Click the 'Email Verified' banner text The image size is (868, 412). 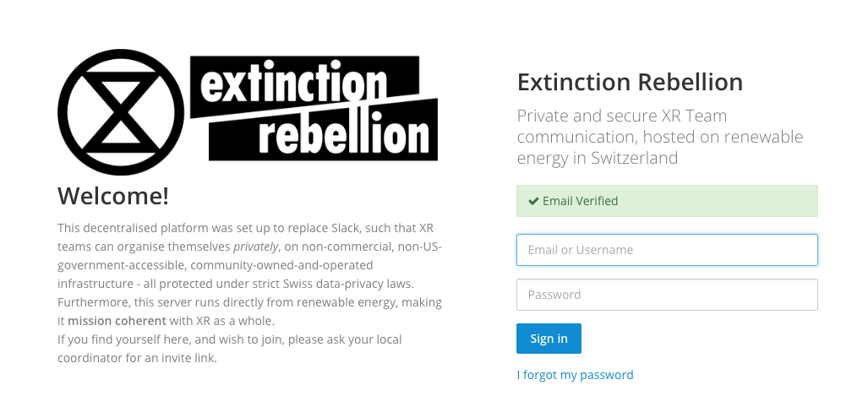point(580,201)
